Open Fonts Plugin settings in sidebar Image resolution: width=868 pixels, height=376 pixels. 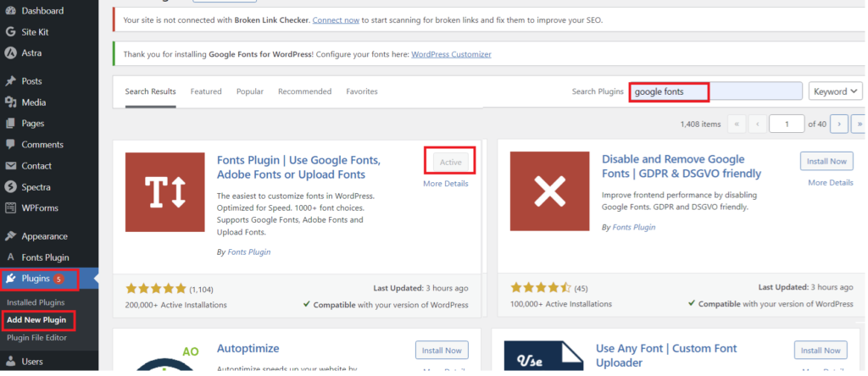click(46, 257)
